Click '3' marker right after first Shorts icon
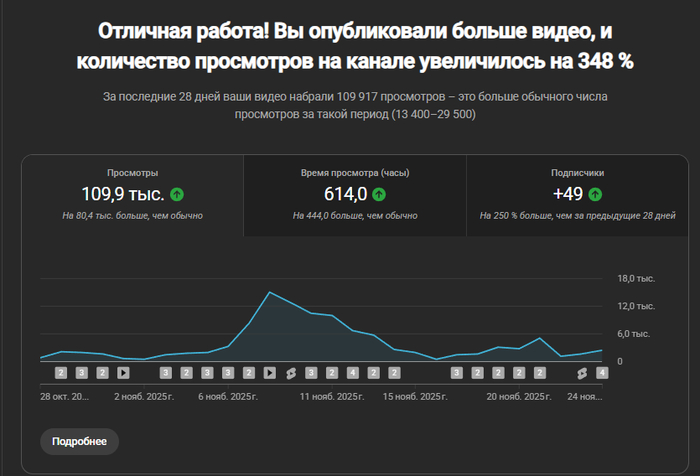The image size is (700, 476). [311, 373]
